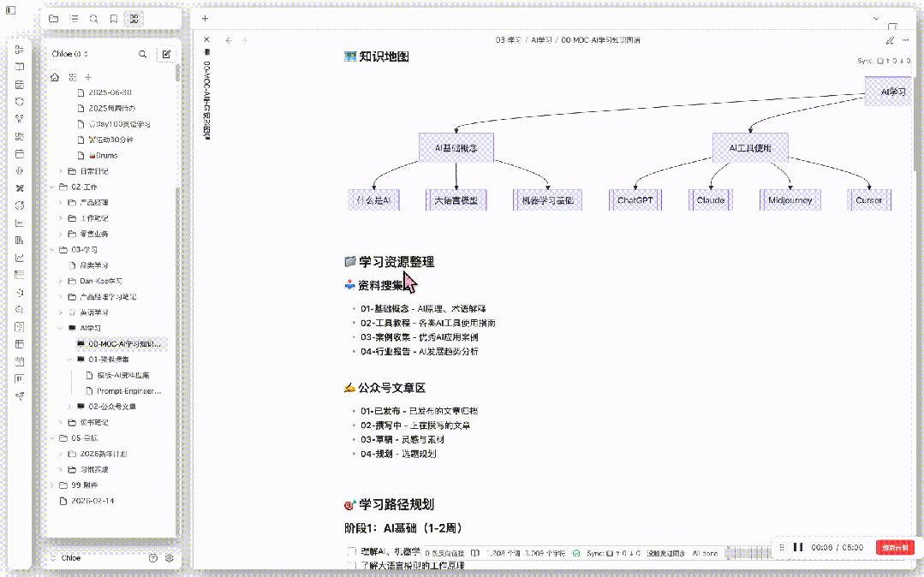924x577 pixels.
Task: Open the search tab magnifier icon
Action: point(93,19)
